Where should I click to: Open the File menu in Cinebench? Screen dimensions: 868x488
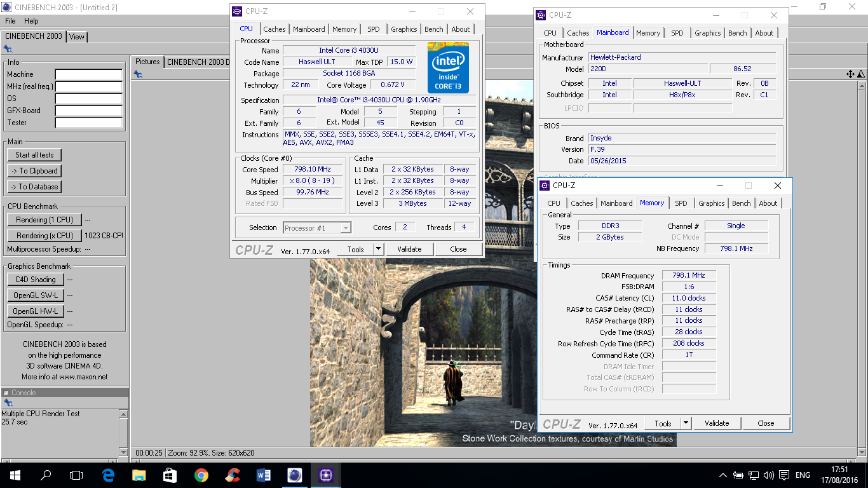(10, 21)
